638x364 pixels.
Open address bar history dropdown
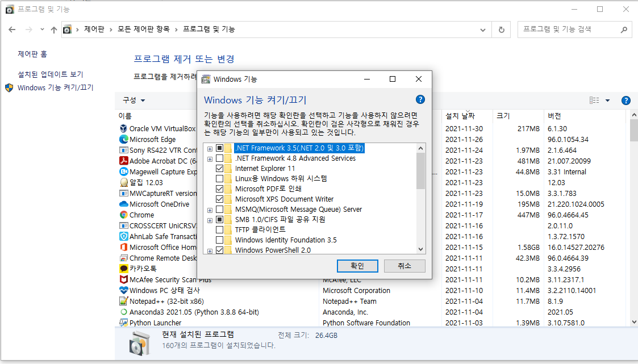482,30
